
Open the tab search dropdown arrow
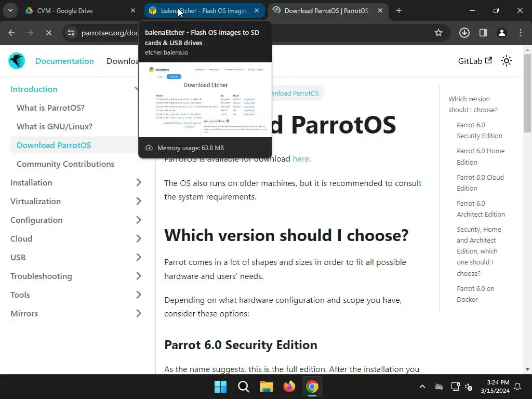(x=10, y=10)
